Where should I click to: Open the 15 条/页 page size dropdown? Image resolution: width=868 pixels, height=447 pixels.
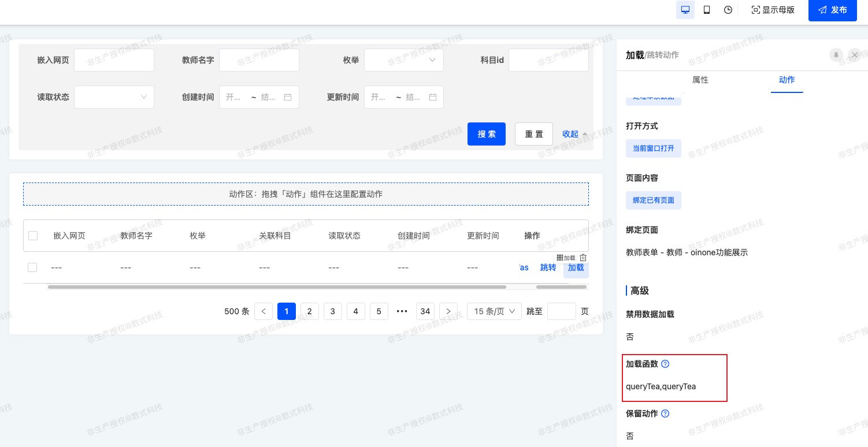[x=494, y=311]
